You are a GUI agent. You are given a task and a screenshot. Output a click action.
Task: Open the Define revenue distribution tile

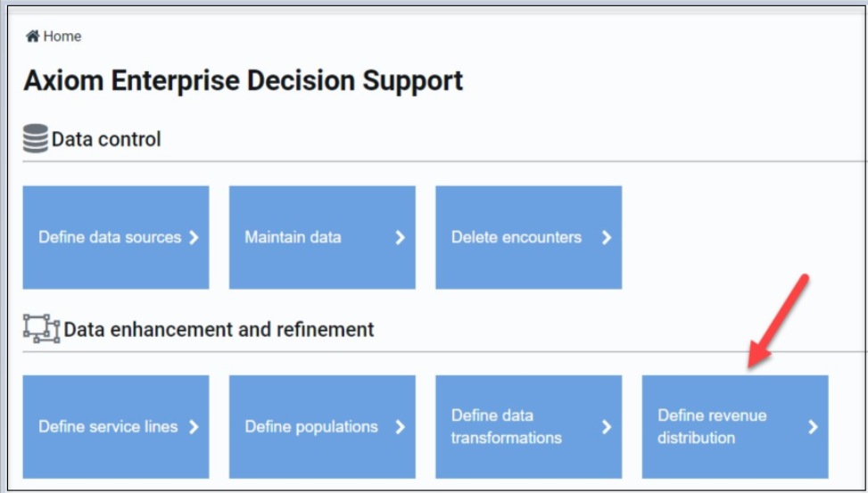click(x=735, y=427)
